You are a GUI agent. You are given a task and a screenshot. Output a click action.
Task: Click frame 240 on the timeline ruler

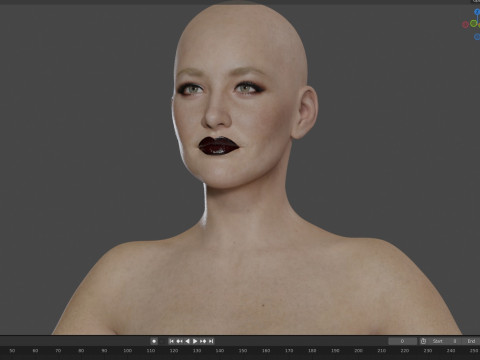[451, 351]
